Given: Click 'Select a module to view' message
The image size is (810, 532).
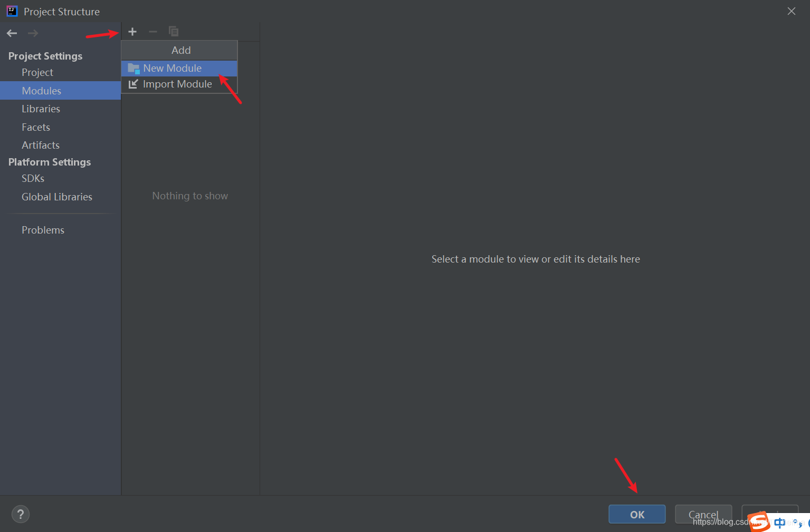Looking at the screenshot, I should pos(536,259).
